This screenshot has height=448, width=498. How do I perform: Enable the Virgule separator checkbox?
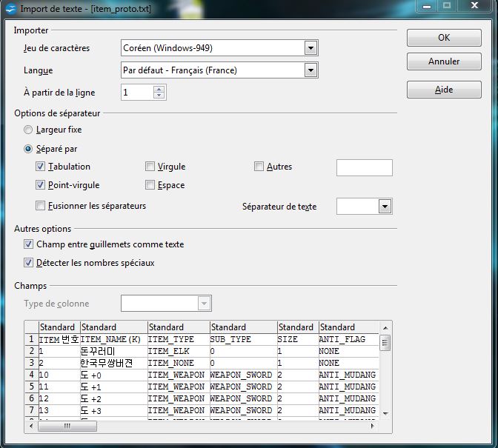tap(150, 167)
